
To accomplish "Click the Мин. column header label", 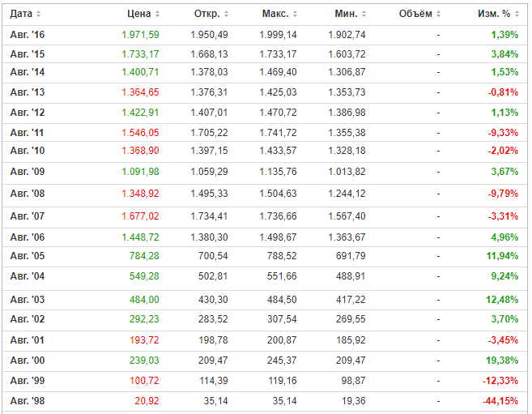I will pyautogui.click(x=347, y=14).
